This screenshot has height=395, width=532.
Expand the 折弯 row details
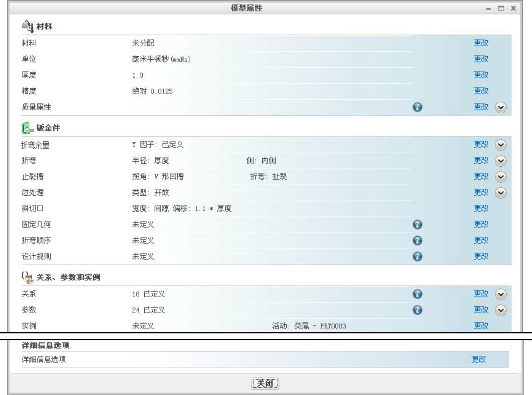(x=501, y=161)
